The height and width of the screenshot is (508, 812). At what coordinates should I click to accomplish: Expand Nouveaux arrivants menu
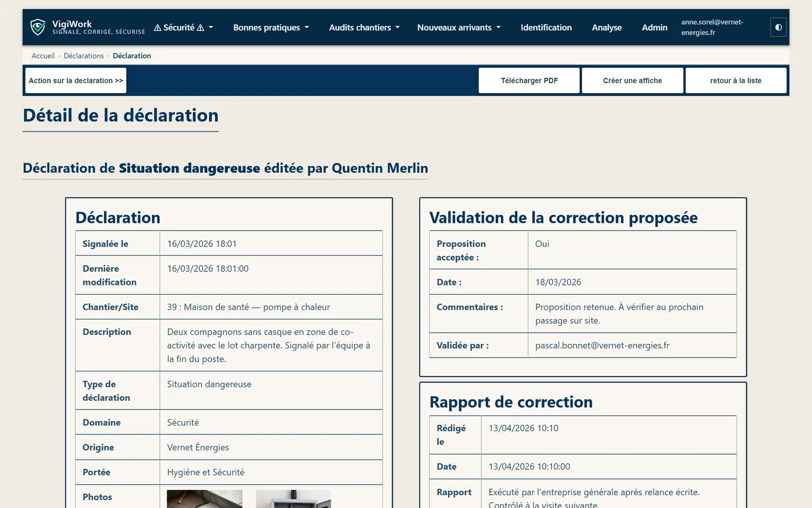click(459, 27)
